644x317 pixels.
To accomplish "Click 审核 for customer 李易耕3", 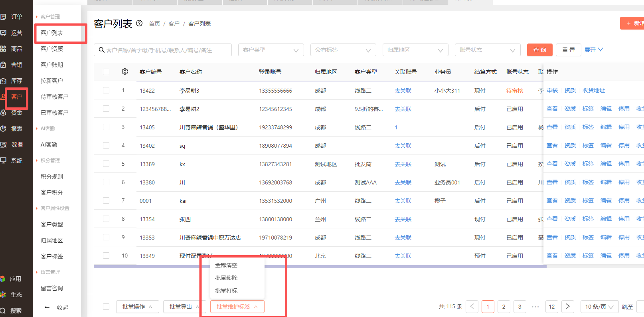I will click(552, 90).
